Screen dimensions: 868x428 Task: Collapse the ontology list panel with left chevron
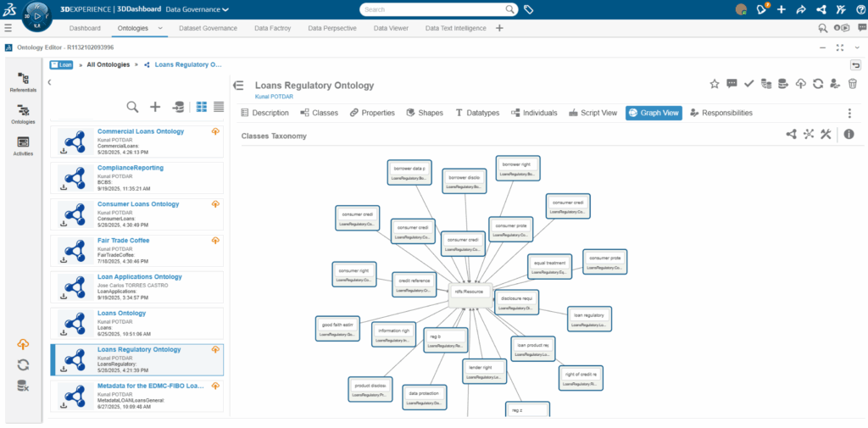click(49, 82)
